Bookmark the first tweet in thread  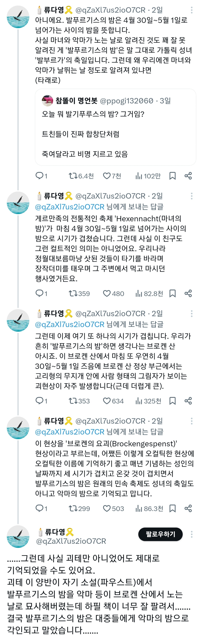click(173, 176)
